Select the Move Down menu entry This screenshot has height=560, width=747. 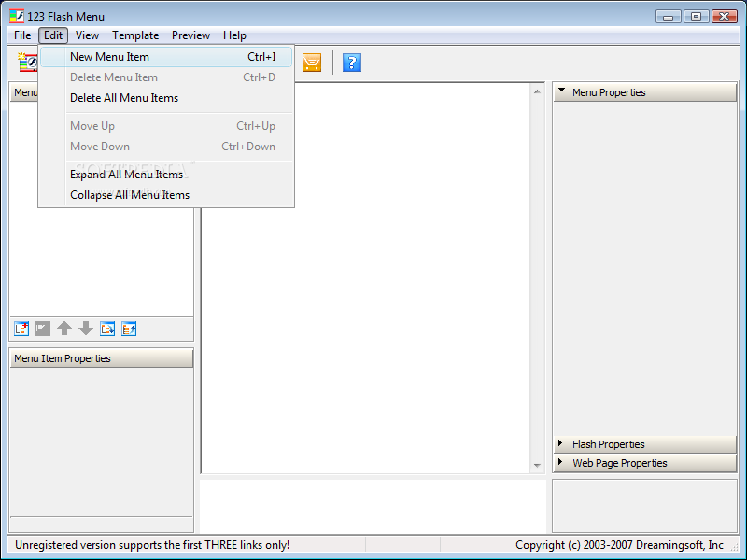(166, 147)
